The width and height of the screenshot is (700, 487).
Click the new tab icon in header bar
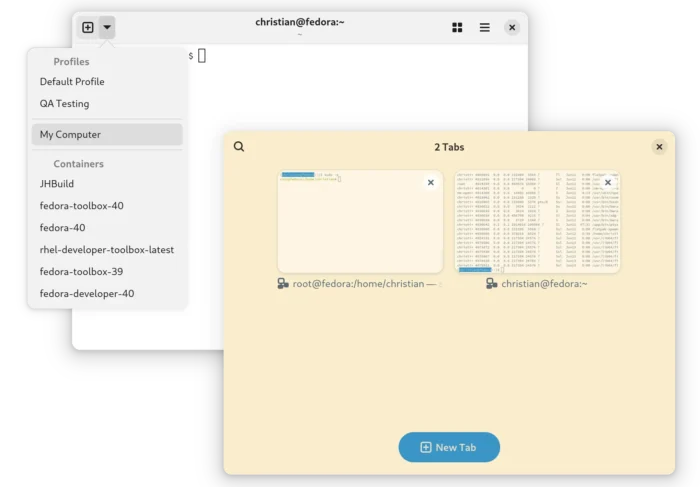(x=88, y=28)
